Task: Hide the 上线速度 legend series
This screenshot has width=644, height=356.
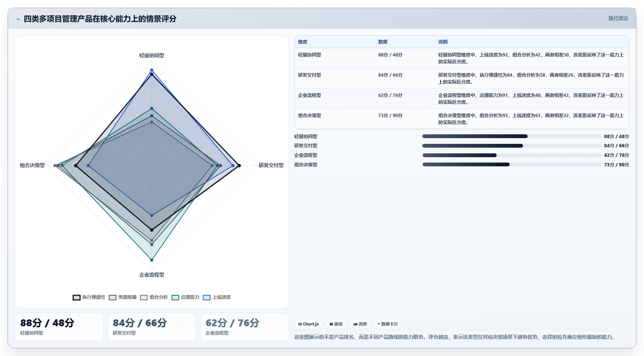Action: pos(217,297)
